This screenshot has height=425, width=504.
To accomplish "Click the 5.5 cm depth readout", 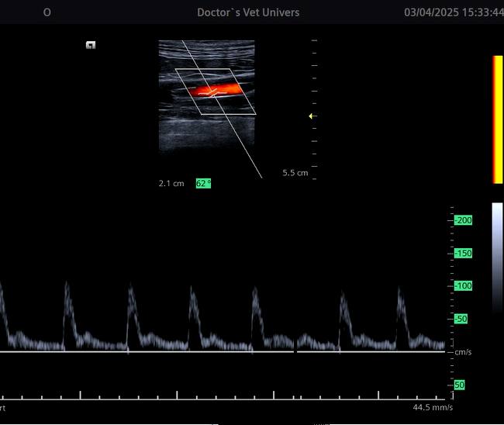I will pyautogui.click(x=295, y=173).
